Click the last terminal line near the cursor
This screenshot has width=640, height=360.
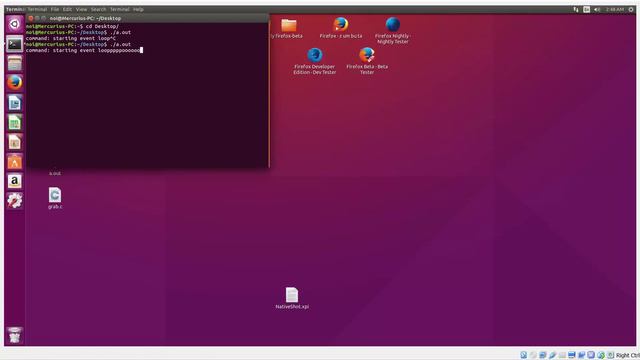point(84,50)
